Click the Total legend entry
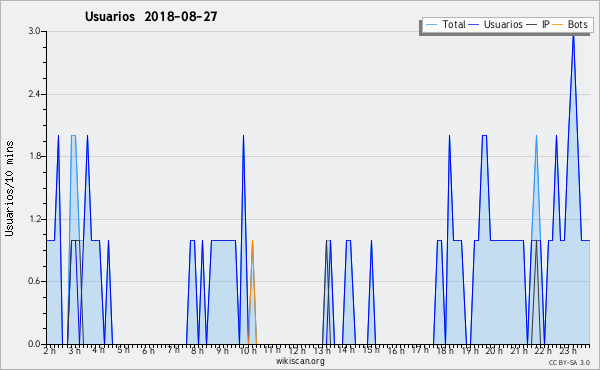 tap(445, 24)
